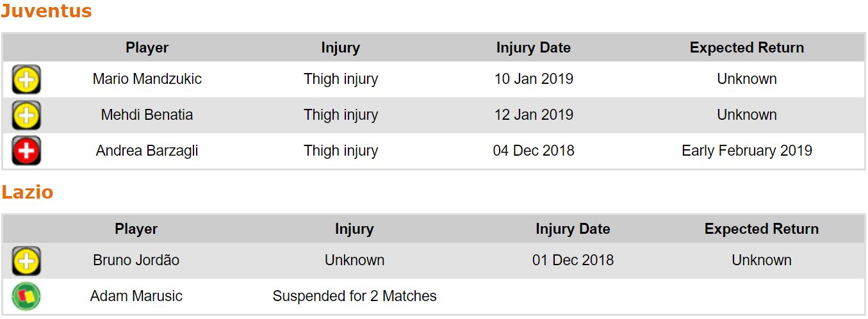Click the '01 Dec 2018' injury date
The image size is (868, 319).
tap(573, 261)
